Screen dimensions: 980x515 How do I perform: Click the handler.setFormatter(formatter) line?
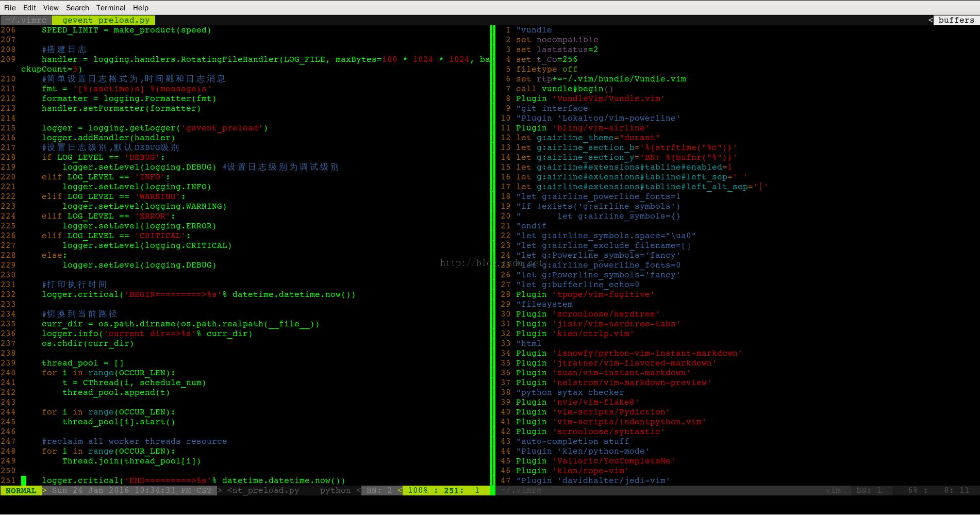click(x=121, y=108)
